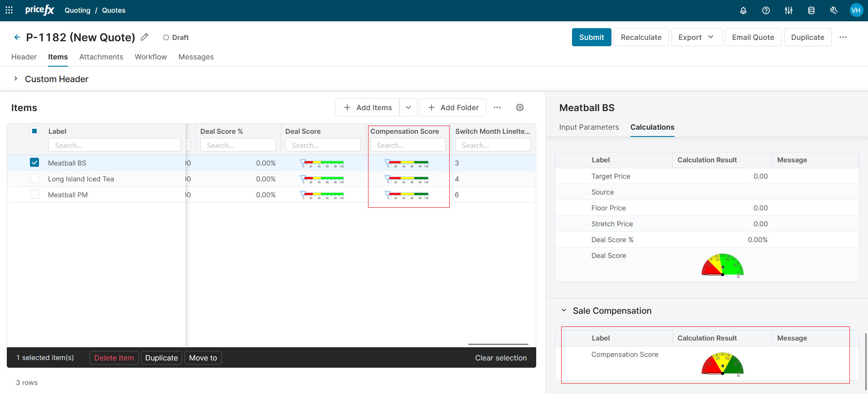Uncheck the Meatball BS row checkbox
The image size is (868, 394).
34,162
